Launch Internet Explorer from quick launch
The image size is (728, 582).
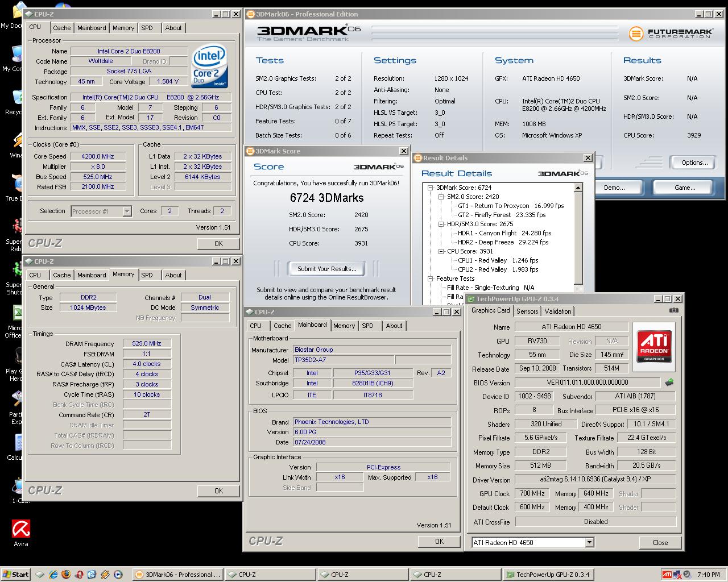pyautogui.click(x=53, y=575)
